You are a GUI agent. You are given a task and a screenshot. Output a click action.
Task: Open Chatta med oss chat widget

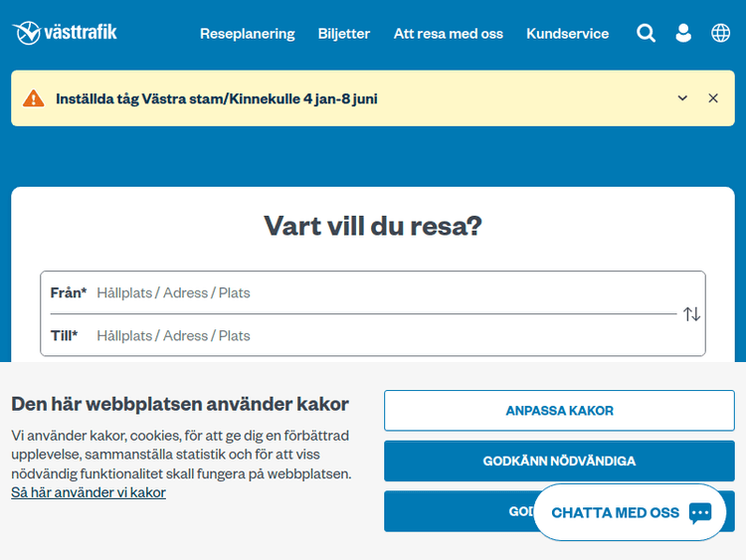point(616,513)
